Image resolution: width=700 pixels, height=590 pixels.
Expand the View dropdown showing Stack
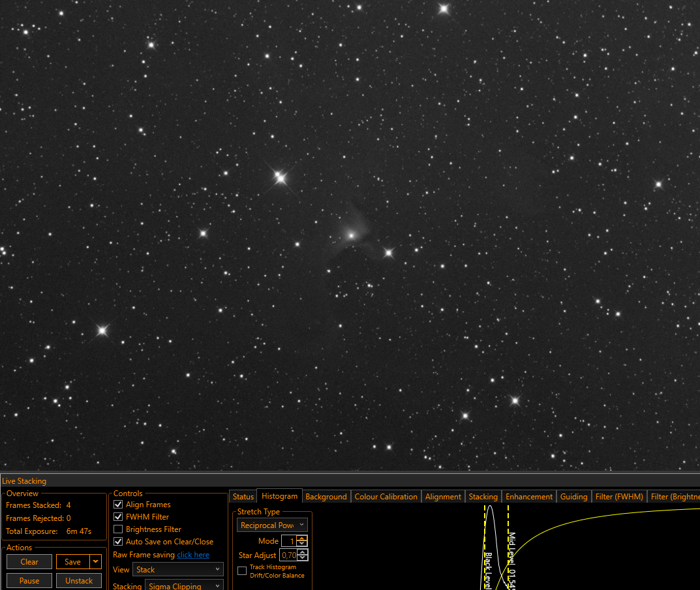pyautogui.click(x=177, y=570)
